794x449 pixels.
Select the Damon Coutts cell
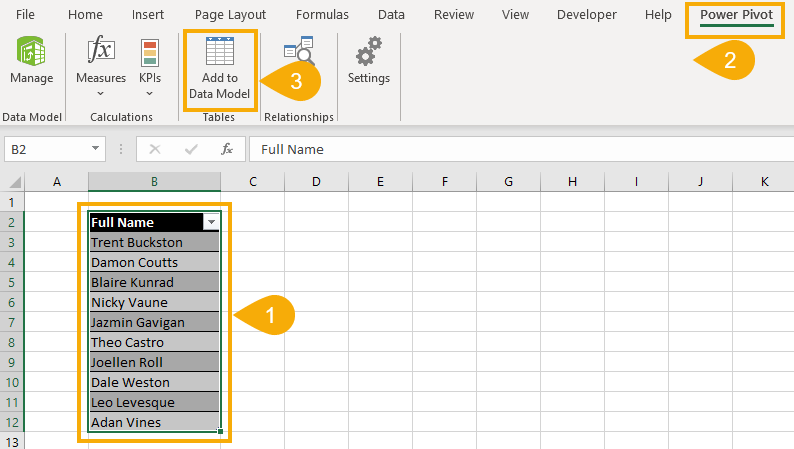[x=154, y=262]
